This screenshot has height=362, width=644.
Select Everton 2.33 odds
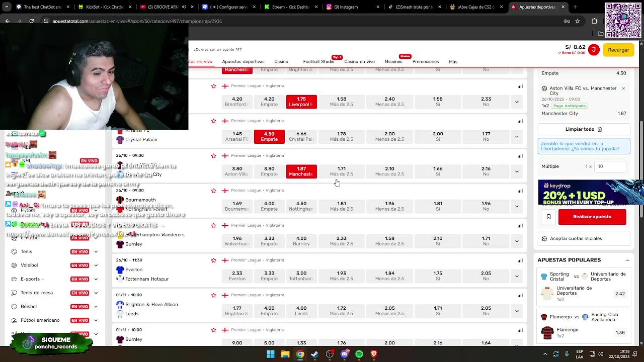coord(237,276)
